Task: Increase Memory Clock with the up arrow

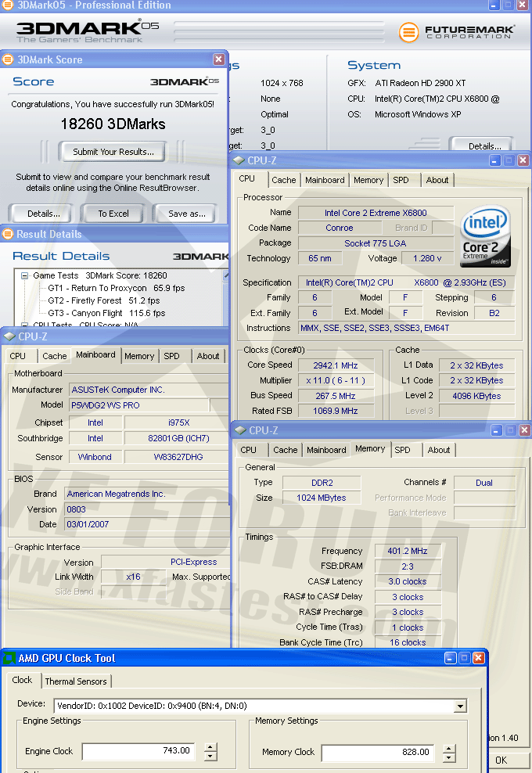Action: [448, 749]
